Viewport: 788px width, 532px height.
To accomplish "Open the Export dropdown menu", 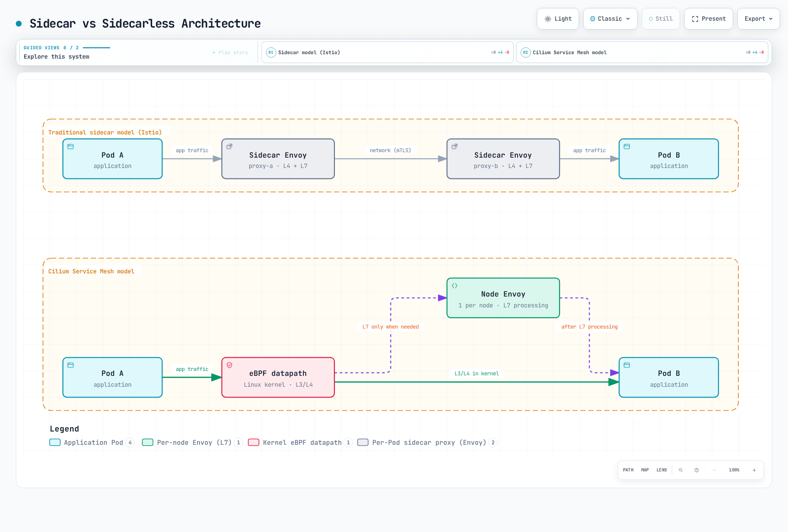I will (758, 19).
